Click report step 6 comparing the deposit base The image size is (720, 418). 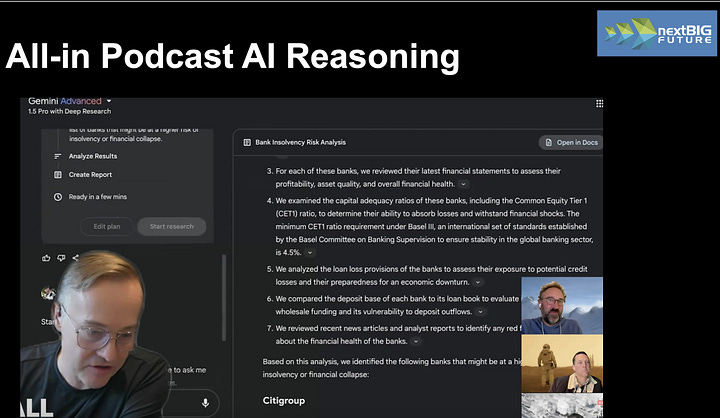394,305
